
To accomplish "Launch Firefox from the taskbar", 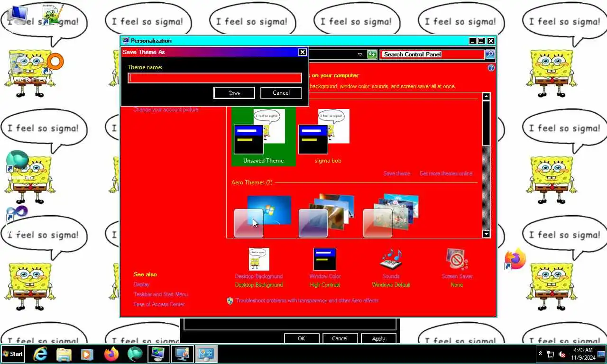I will (x=111, y=354).
